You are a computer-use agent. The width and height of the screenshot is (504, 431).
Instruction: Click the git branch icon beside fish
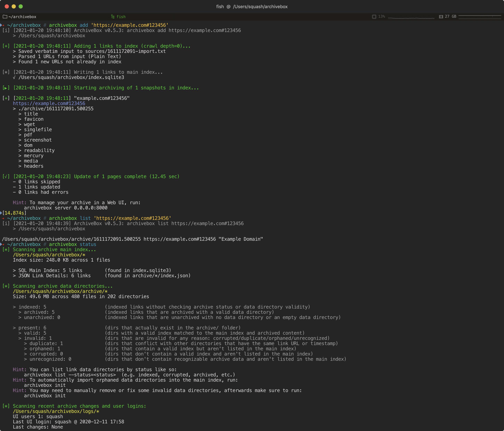point(113,17)
